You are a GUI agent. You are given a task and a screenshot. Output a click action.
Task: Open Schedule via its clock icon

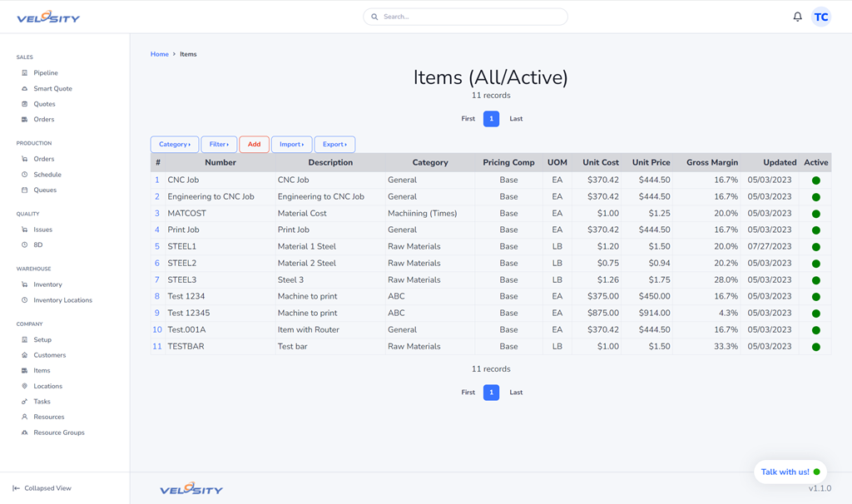24,175
